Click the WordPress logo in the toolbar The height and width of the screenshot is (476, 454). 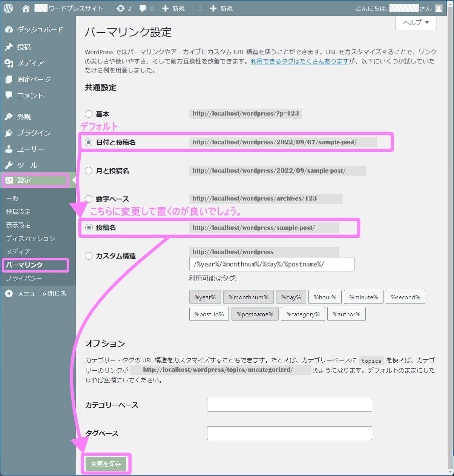coord(8,8)
